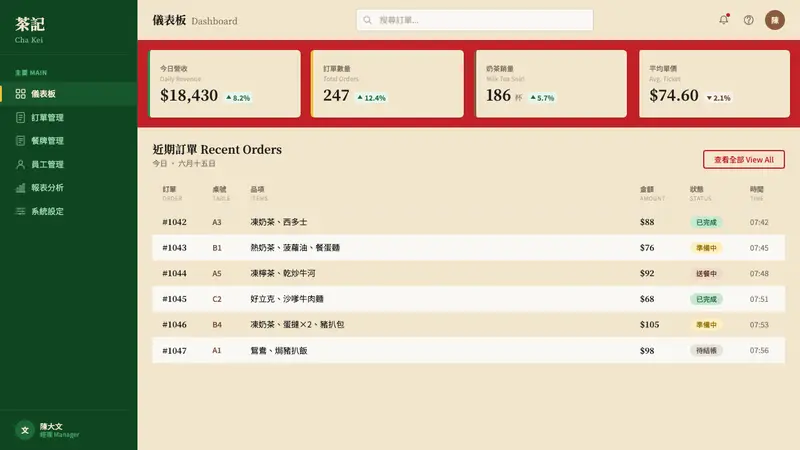Click the 訂單管理 document icon
Image resolution: width=800 pixels, height=450 pixels.
(20, 117)
